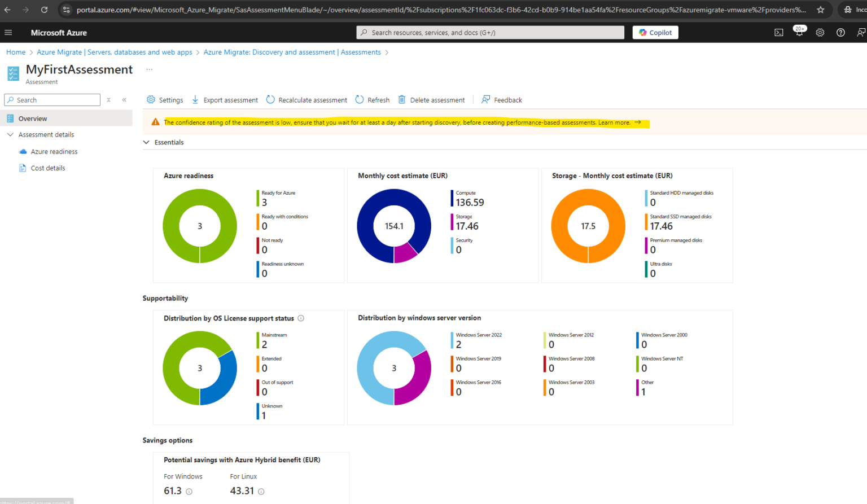
Task: Send Feedback from the assessment toolbar
Action: [501, 100]
